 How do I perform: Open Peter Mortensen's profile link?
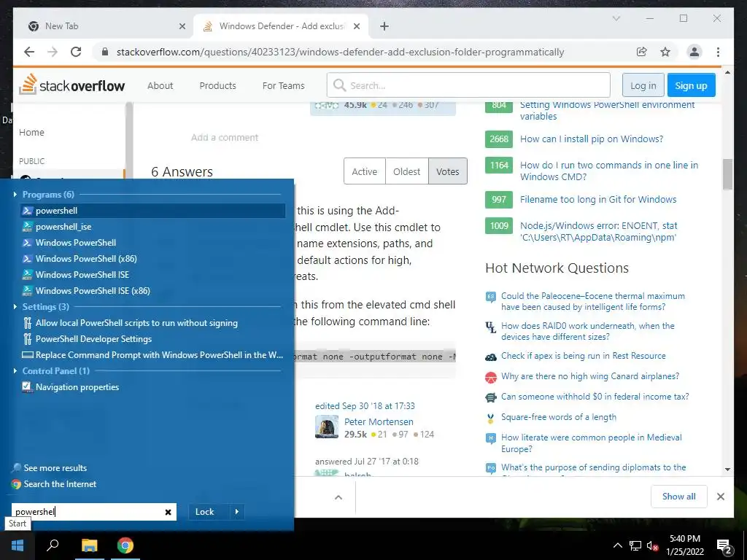click(379, 422)
